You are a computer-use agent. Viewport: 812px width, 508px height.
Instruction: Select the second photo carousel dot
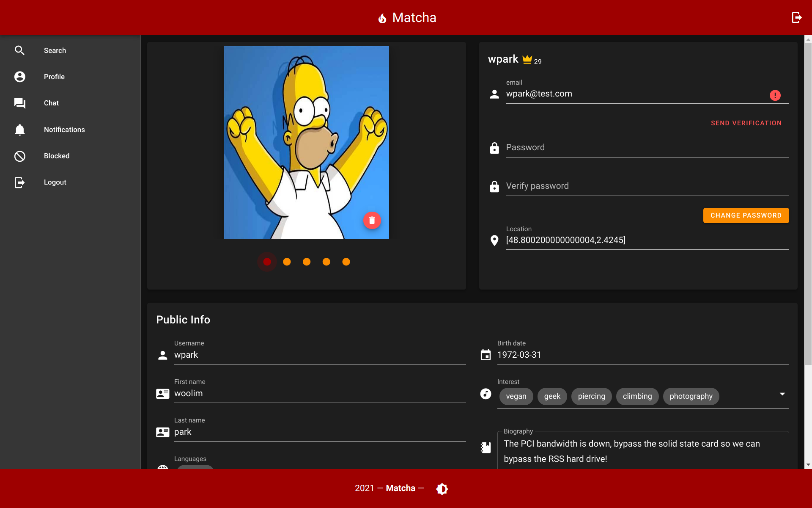(x=287, y=262)
